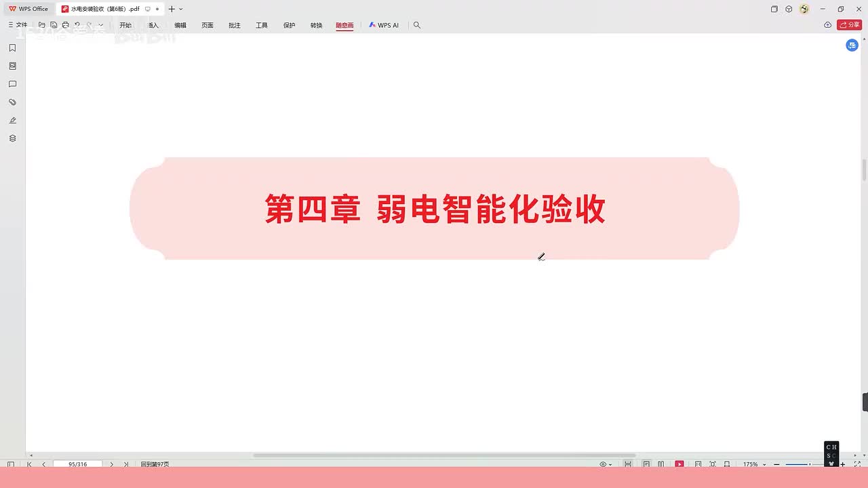This screenshot has width=868, height=488.
Task: Click the undo arrow icon
Action: (x=77, y=25)
